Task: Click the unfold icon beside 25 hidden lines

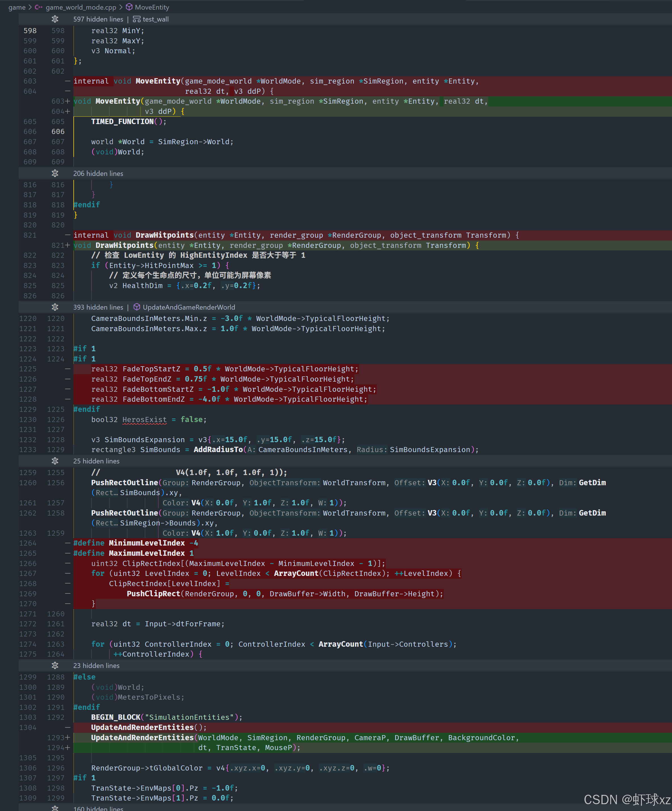Action: coord(55,461)
